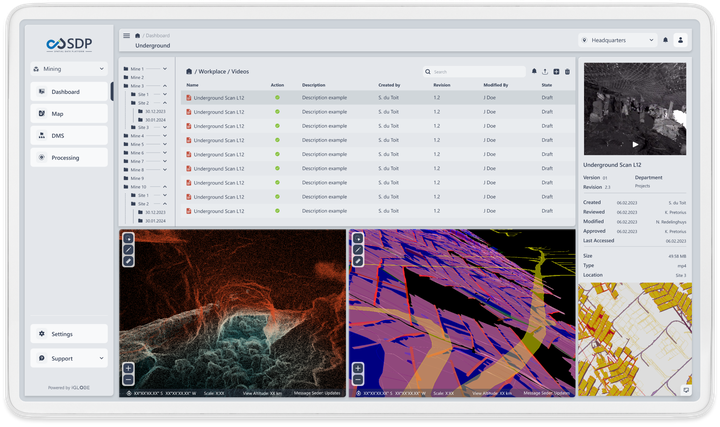The height and width of the screenshot is (427, 720).
Task: Sort by the Name column header
Action: point(192,85)
